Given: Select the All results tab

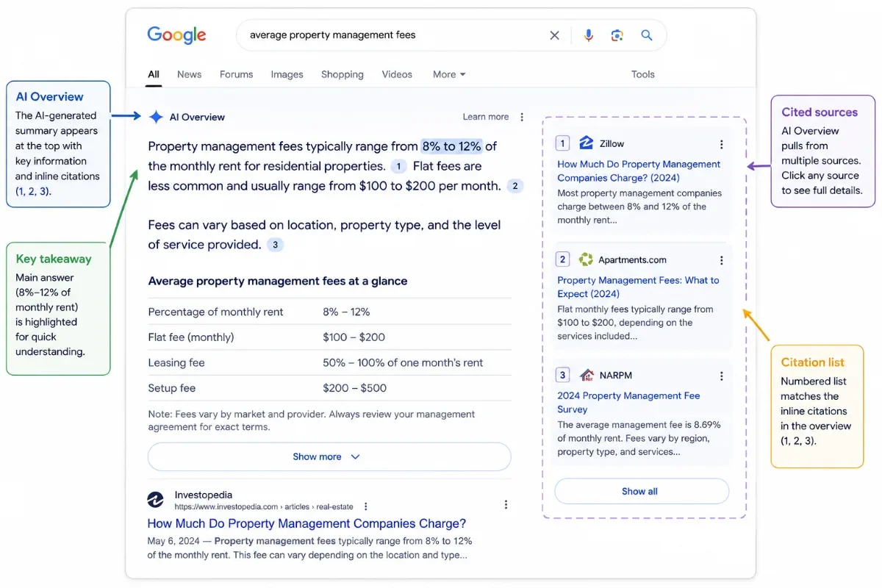Looking at the screenshot, I should pos(154,74).
